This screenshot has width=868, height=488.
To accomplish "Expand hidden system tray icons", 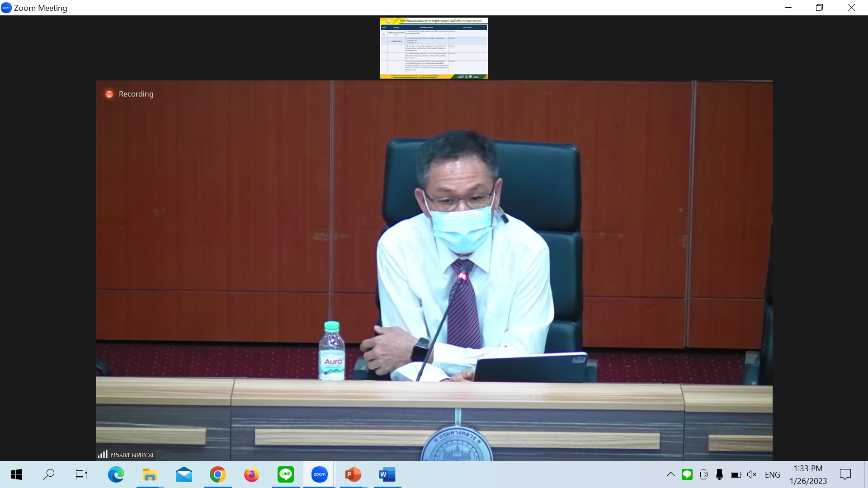I will 671,474.
